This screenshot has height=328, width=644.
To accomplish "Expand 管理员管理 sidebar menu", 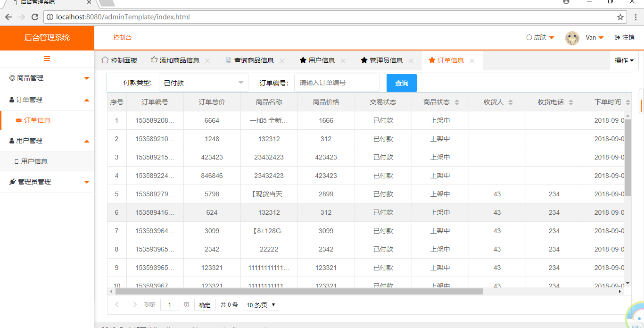I will (x=47, y=182).
